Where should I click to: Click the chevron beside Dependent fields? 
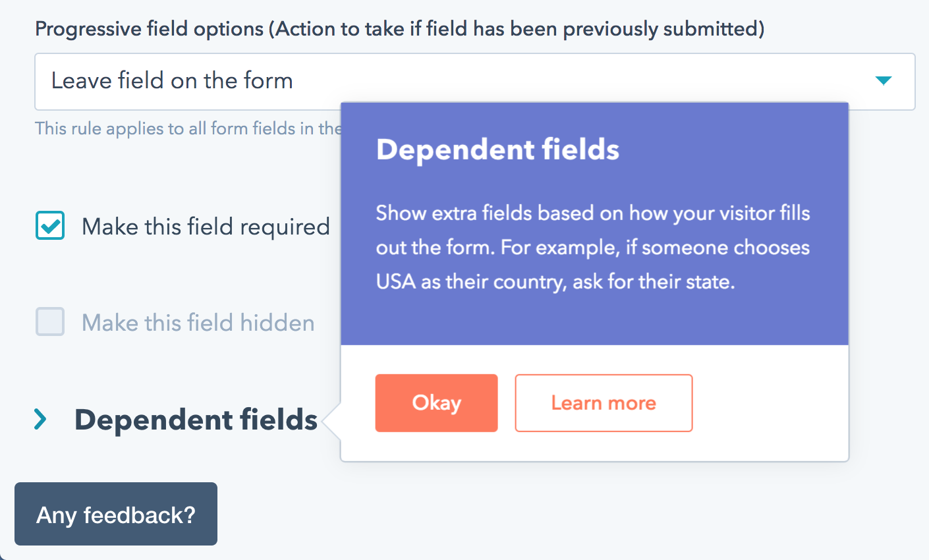(41, 419)
